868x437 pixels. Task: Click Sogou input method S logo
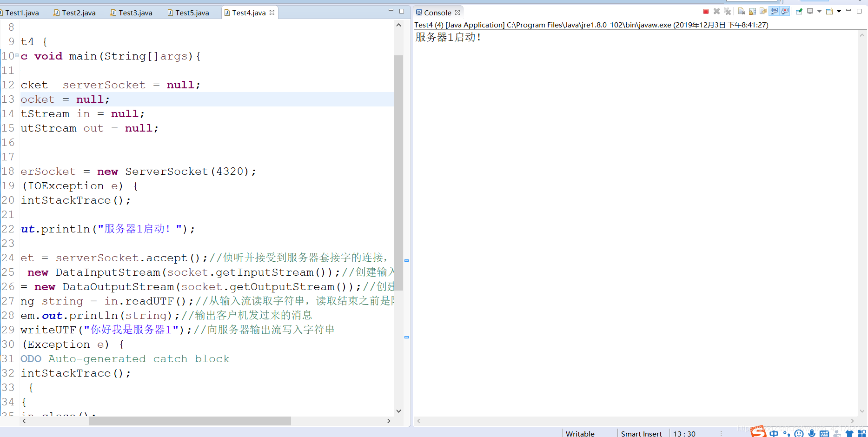(x=758, y=431)
